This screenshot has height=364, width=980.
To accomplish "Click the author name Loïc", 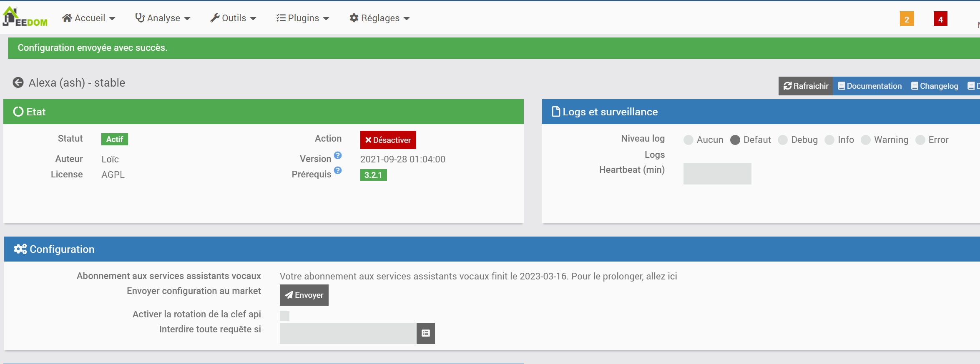I will click(110, 159).
